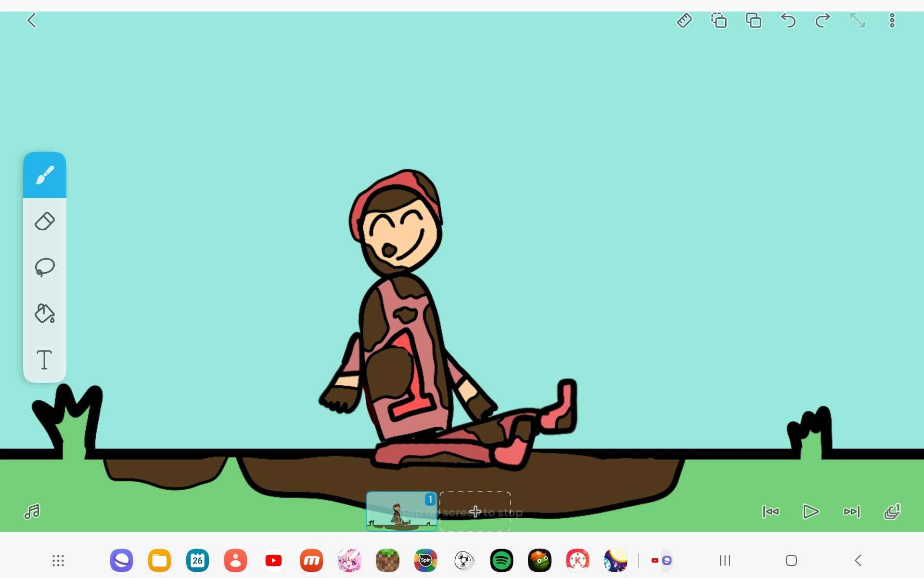This screenshot has width=924, height=578.
Task: Pick the Fill bucket tool
Action: click(x=44, y=314)
